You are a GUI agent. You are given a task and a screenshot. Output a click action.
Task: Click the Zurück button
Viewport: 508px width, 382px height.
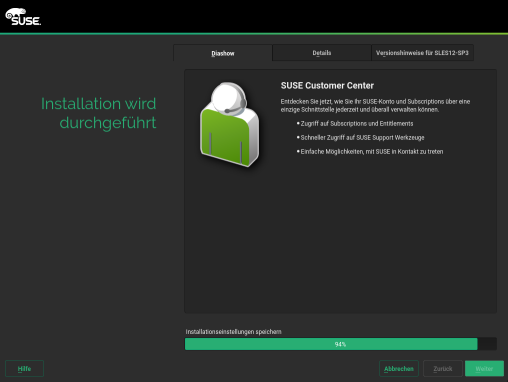tap(443, 369)
